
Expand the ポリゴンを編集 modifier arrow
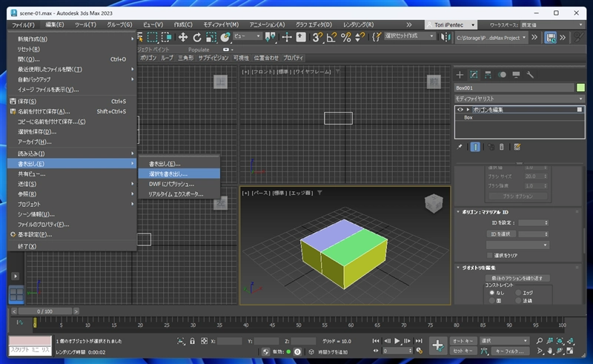tap(468, 110)
